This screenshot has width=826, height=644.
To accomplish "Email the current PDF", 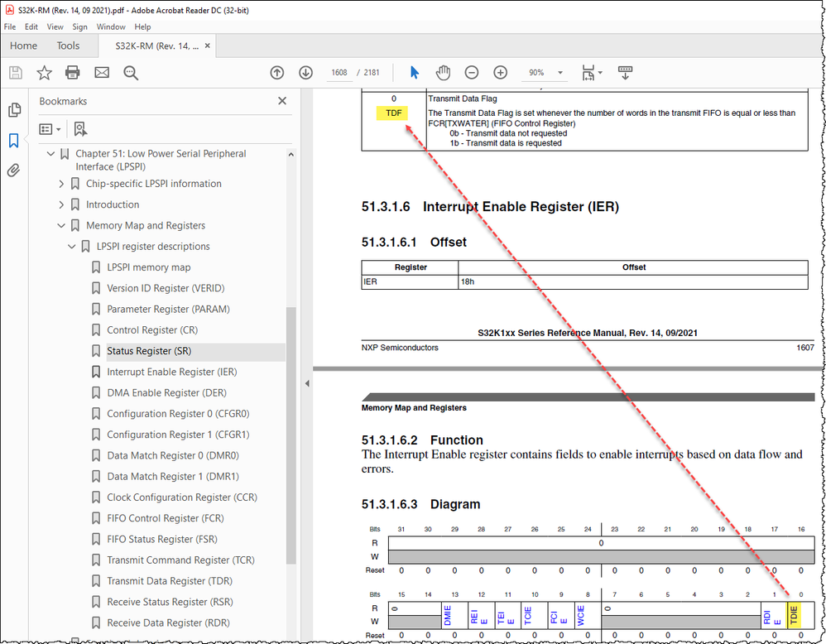I will 100,73.
